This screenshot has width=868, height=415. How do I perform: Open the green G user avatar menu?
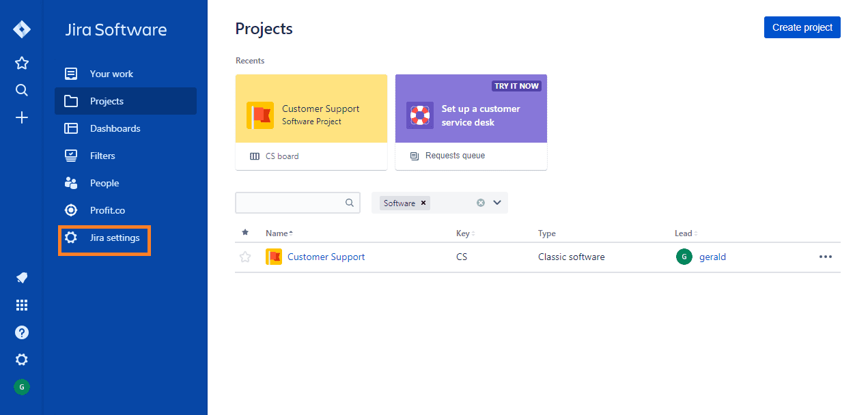click(22, 387)
